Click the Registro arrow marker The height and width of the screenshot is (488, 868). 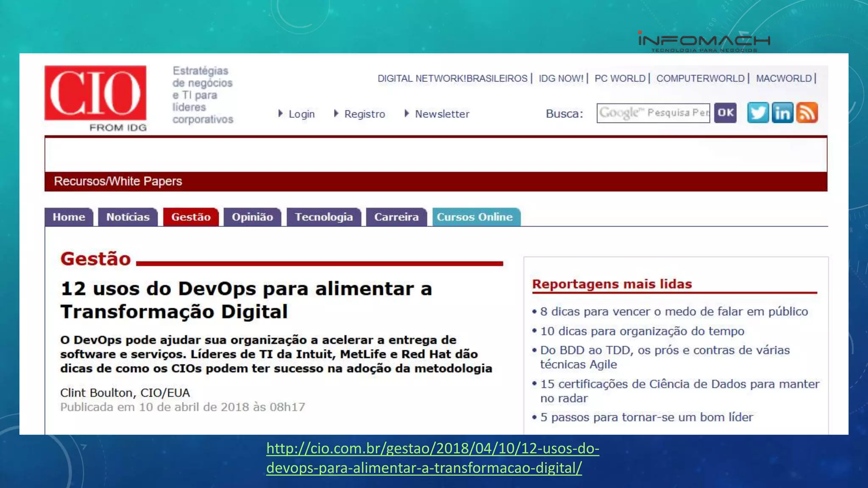[x=336, y=114]
